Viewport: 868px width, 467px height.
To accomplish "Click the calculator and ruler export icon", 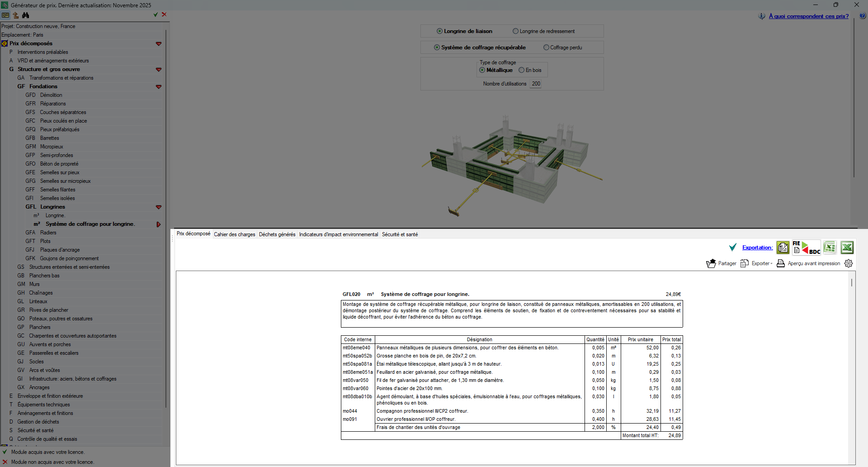I will (783, 248).
